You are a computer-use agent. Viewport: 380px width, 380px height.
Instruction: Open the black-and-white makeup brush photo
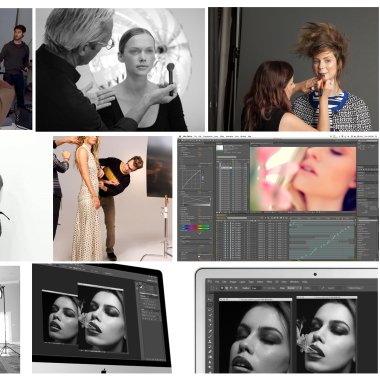point(120,69)
